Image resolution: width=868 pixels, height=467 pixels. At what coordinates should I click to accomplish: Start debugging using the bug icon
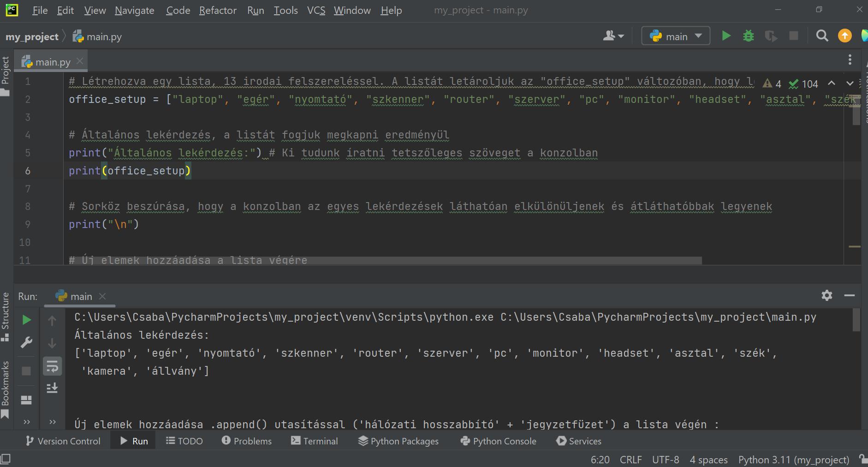(x=748, y=36)
